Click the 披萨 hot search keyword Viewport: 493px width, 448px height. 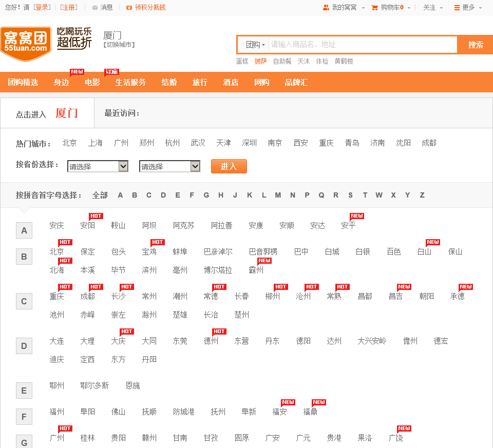261,61
